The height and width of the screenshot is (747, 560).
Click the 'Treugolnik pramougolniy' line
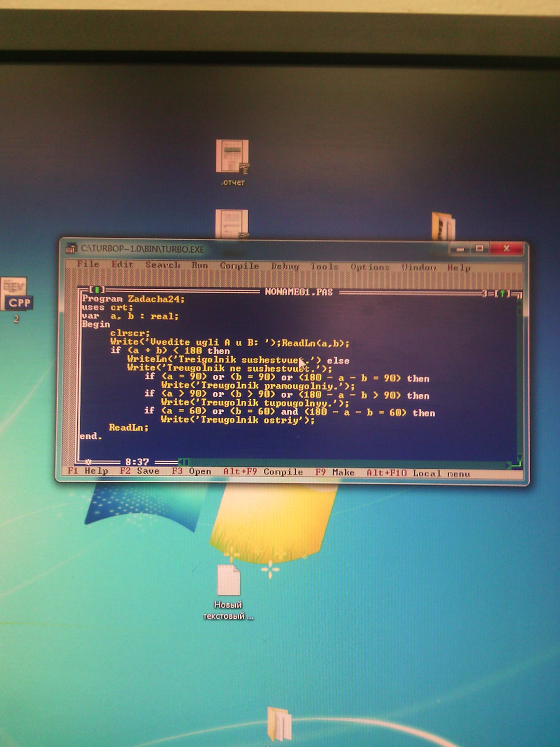coord(258,386)
